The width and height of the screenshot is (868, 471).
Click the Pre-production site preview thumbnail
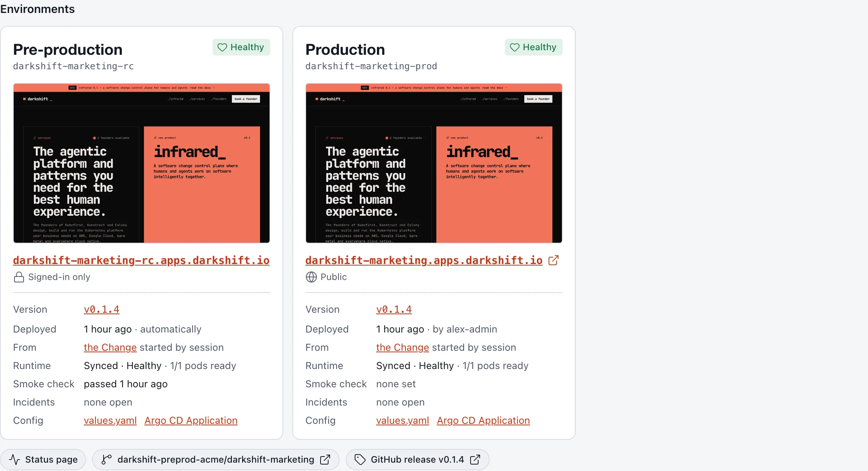142,163
